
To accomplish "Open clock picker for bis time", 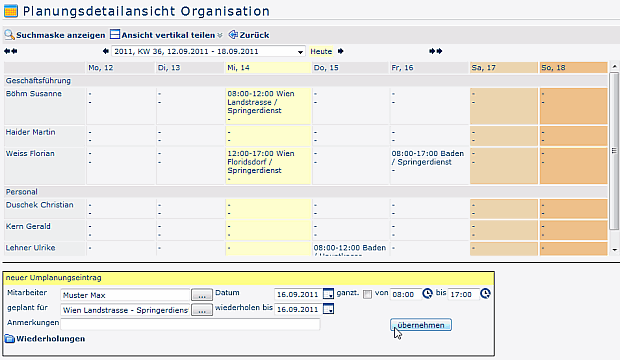I will [x=485, y=294].
